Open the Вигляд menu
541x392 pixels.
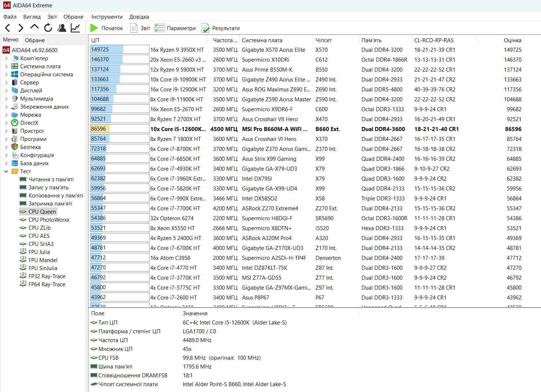pyautogui.click(x=32, y=17)
